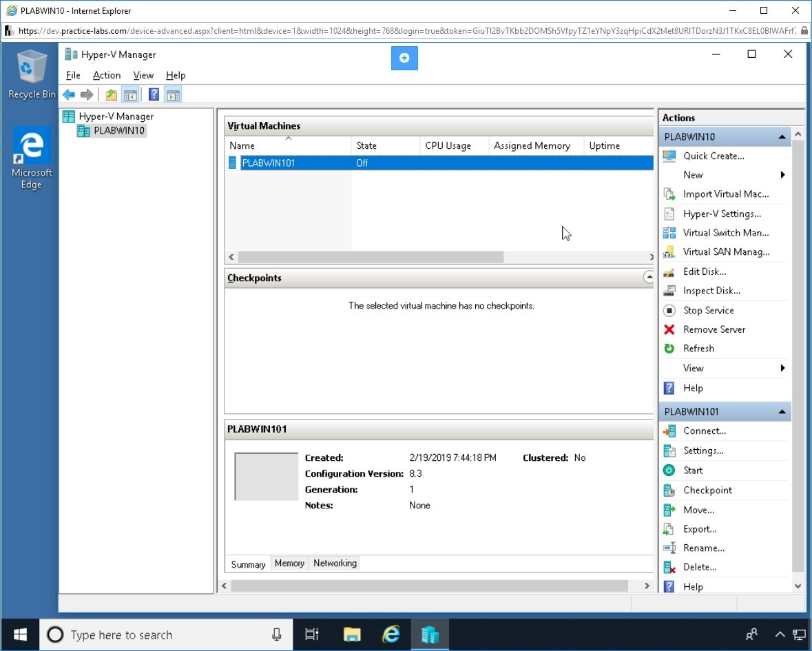The height and width of the screenshot is (651, 812).
Task: Click the taskbar search box
Action: pos(166,634)
